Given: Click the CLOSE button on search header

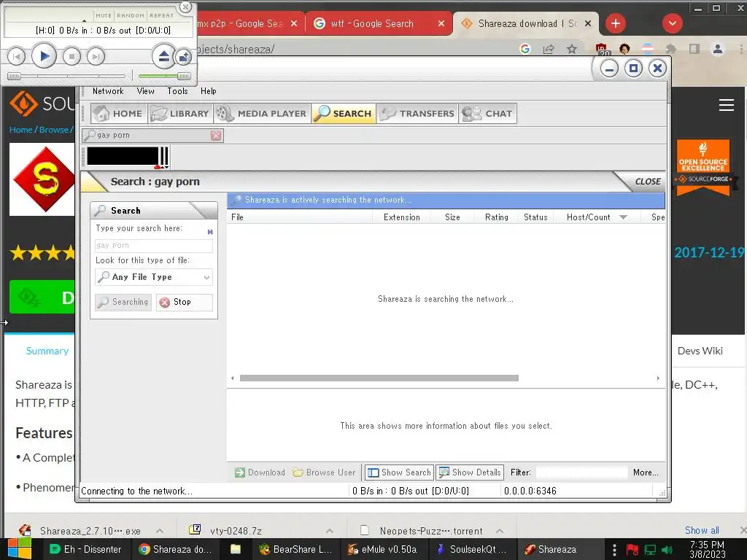Looking at the screenshot, I should 648,182.
